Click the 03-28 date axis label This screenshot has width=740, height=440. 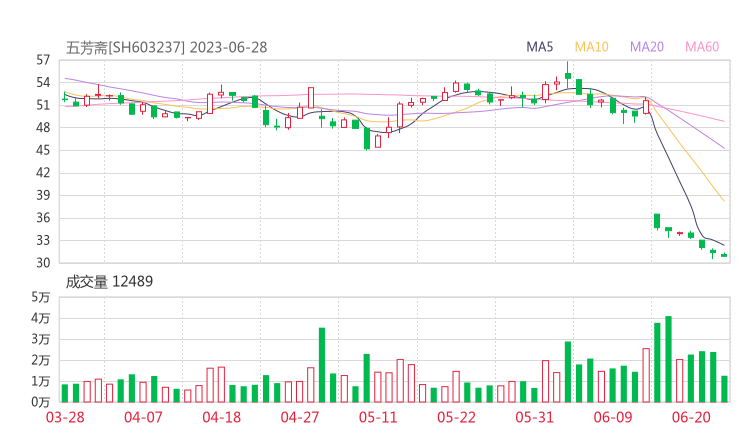(65, 417)
